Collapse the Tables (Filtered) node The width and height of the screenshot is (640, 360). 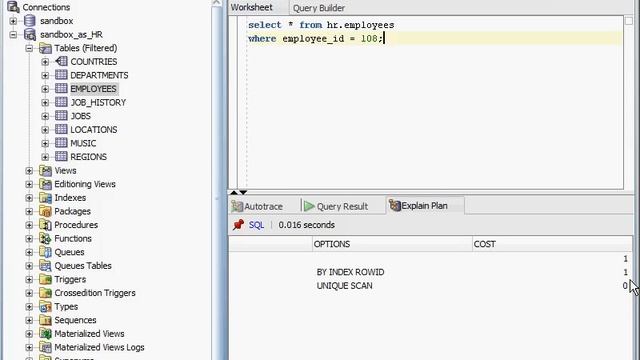[29, 48]
